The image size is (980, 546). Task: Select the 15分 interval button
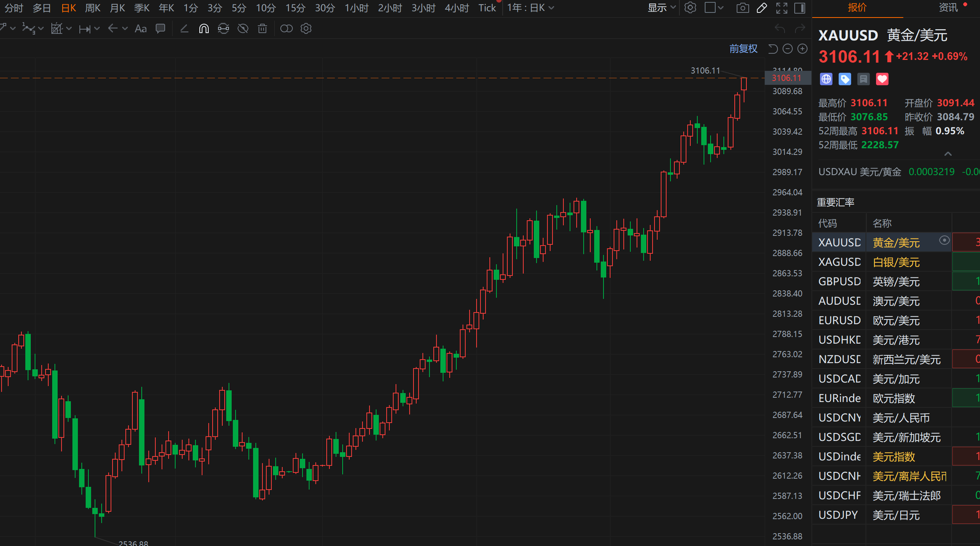[295, 8]
